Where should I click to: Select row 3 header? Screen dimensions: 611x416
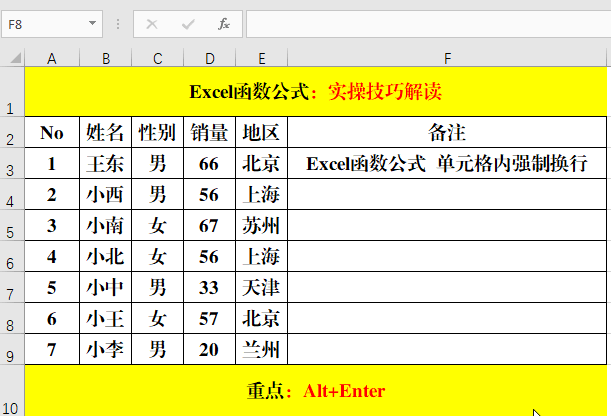point(12,164)
